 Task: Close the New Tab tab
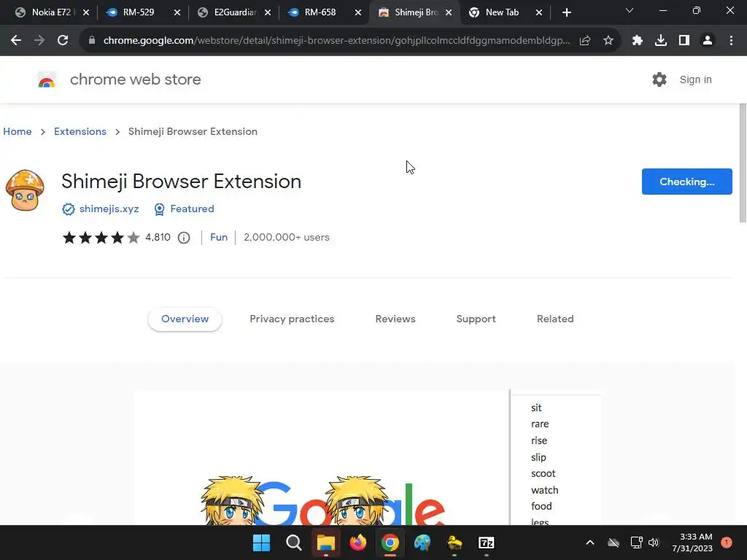pos(539,12)
